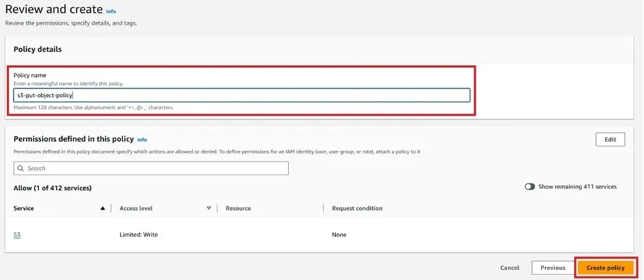Screen dimensions: 644x280
Task: Open Info link beside Review and create
Action: [111, 12]
